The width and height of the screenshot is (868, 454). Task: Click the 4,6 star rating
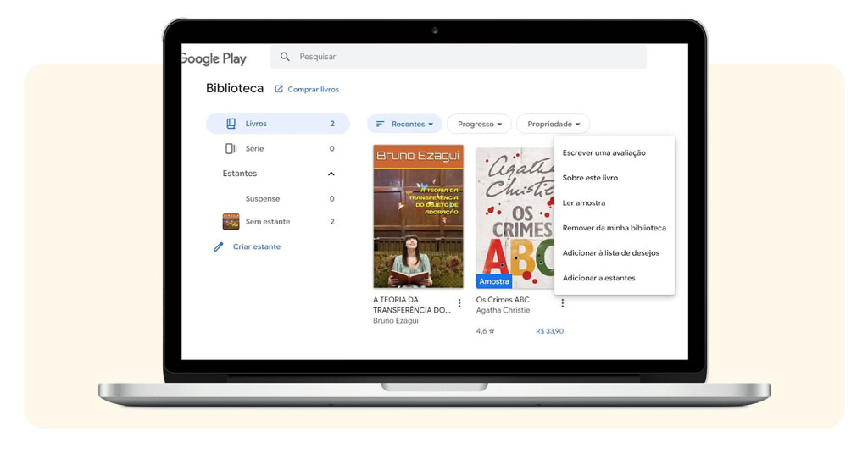point(485,331)
